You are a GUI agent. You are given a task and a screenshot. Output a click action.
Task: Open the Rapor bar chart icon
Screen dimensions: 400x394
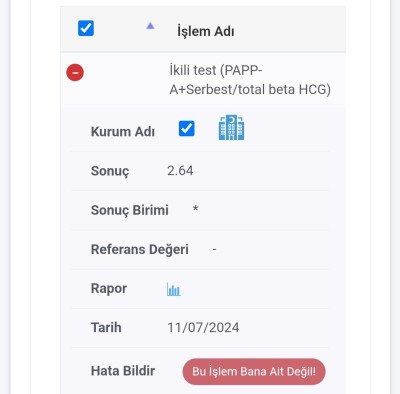pos(173,289)
